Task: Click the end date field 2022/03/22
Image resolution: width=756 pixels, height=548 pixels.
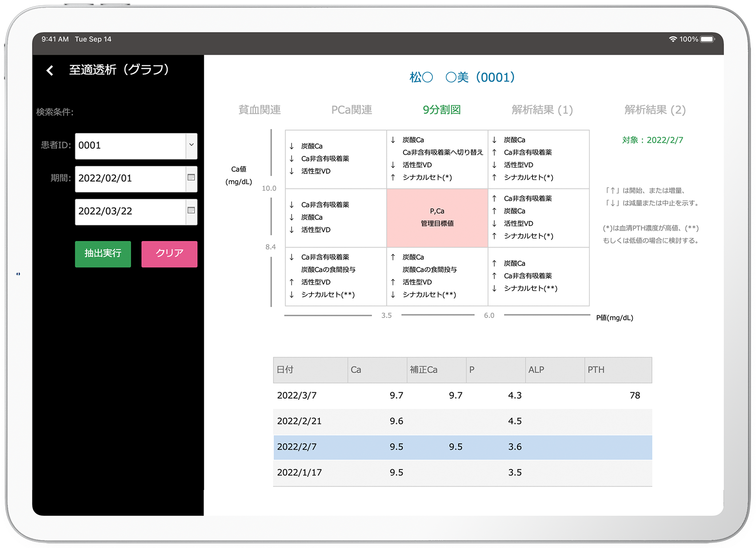Action: click(130, 211)
